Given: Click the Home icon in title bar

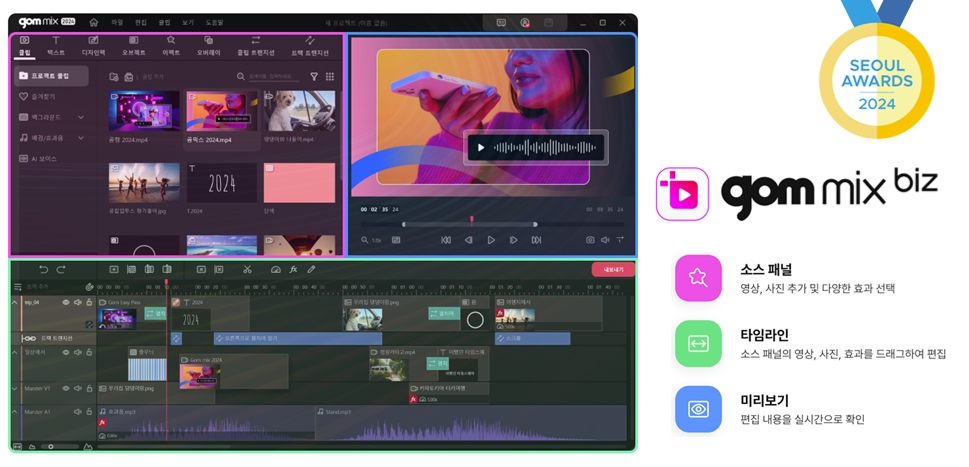Looking at the screenshot, I should pyautogui.click(x=93, y=22).
